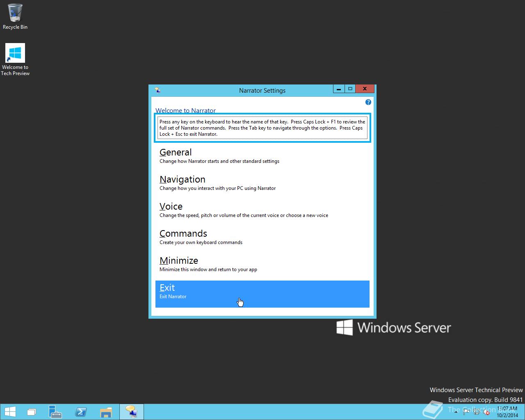Open the taskbar clock and date
Image resolution: width=525 pixels, height=420 pixels.
click(507, 412)
